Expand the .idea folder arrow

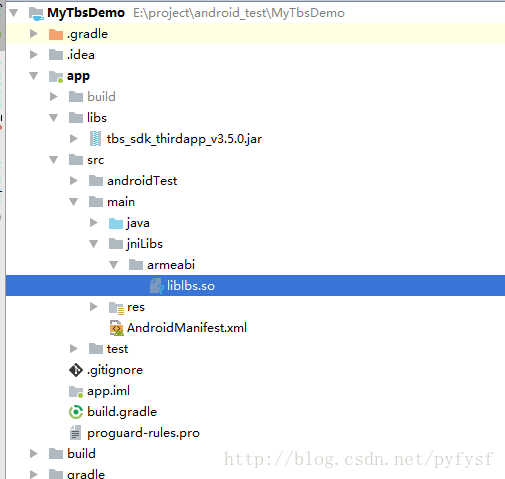pos(33,55)
